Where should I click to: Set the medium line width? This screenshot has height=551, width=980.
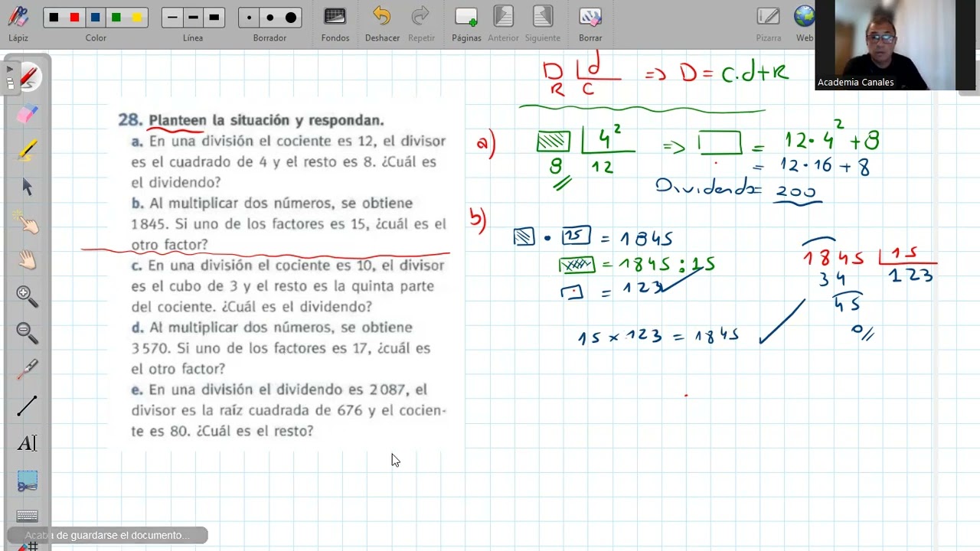(x=193, y=17)
